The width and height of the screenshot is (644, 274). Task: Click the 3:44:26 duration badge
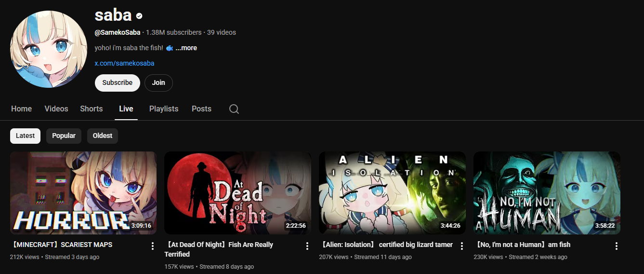[450, 226]
